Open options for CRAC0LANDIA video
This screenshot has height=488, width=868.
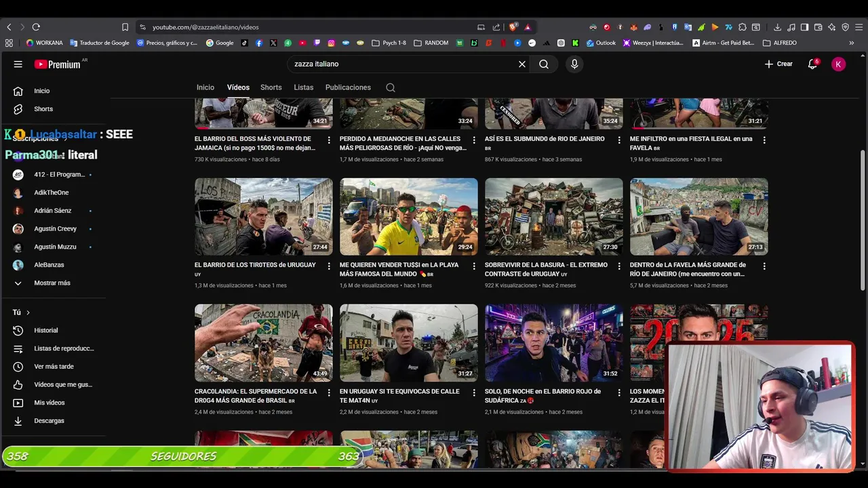coord(329,392)
